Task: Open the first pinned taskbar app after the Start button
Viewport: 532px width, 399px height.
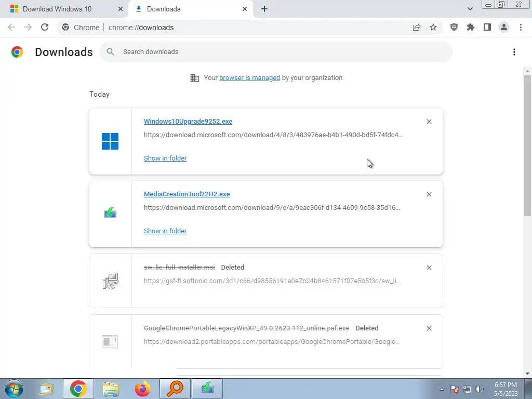Action: tap(46, 389)
